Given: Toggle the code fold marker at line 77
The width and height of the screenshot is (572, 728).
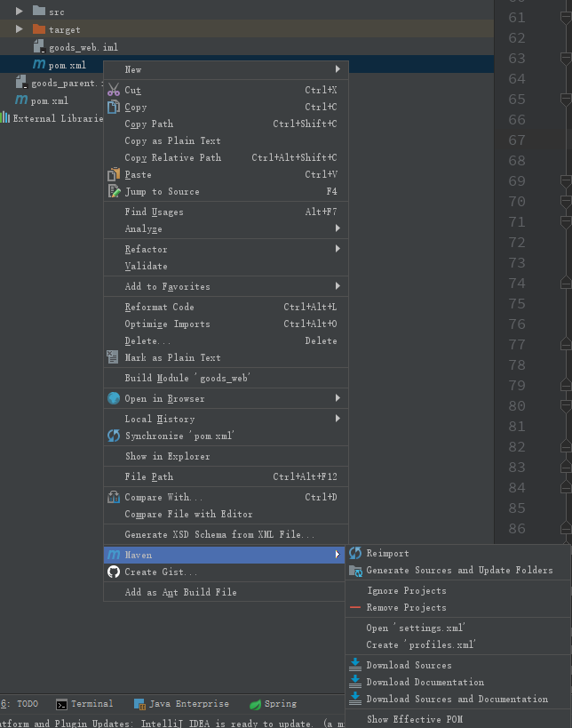Looking at the screenshot, I should click(566, 345).
